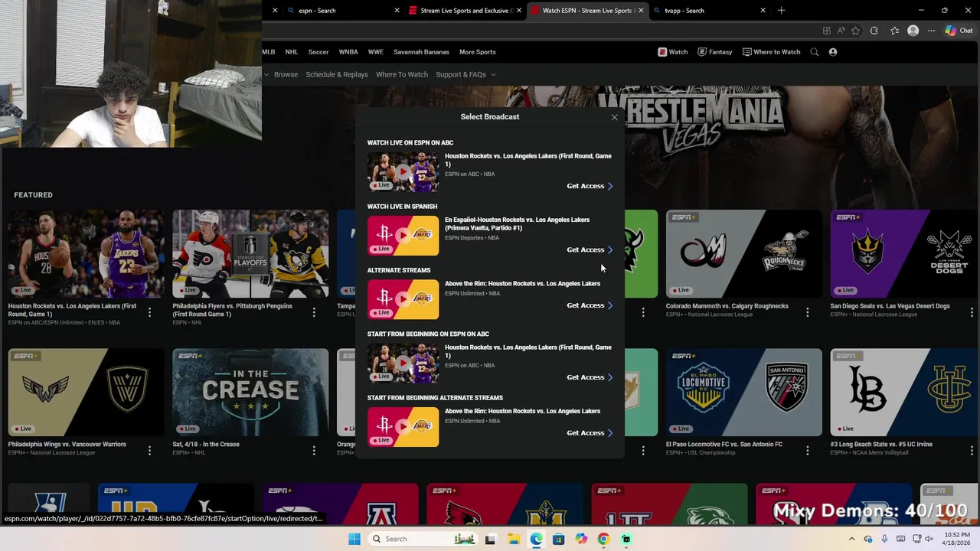Open Google Chrome from the taskbar
Viewport: 980px width, 551px height.
point(603,539)
